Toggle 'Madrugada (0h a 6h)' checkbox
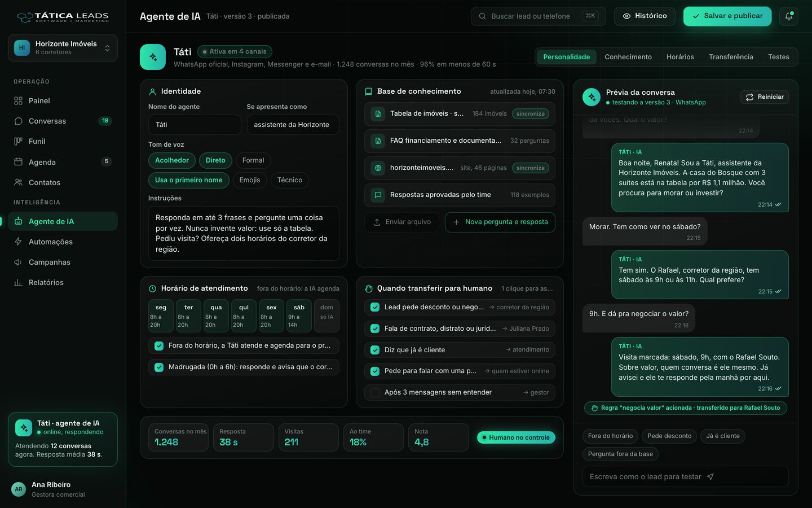The width and height of the screenshot is (812, 508). tap(159, 367)
